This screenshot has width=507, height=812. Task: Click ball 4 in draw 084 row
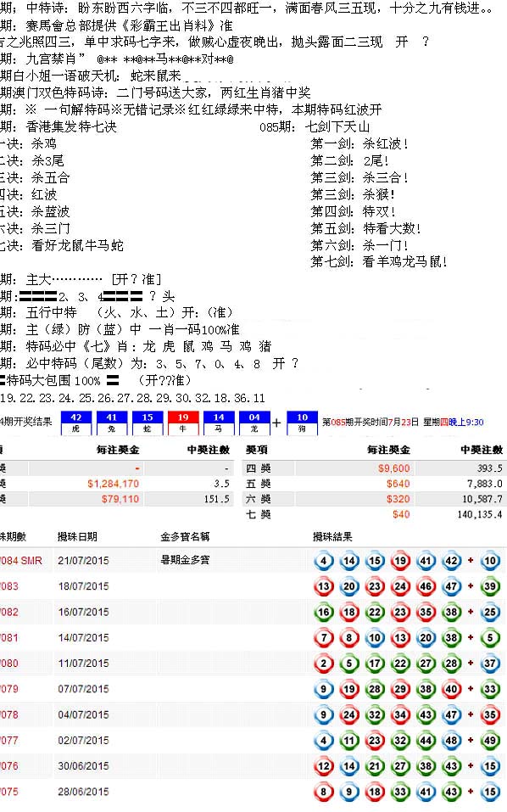coord(323,560)
